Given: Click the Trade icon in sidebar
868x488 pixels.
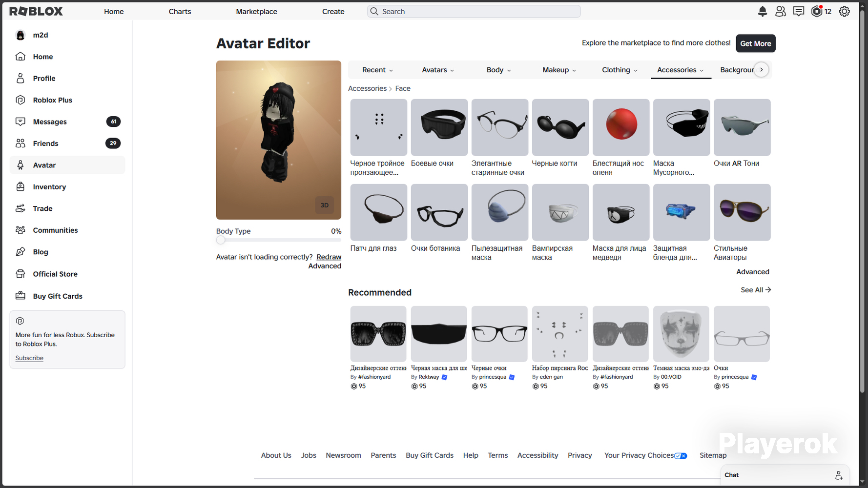Looking at the screenshot, I should click(21, 208).
